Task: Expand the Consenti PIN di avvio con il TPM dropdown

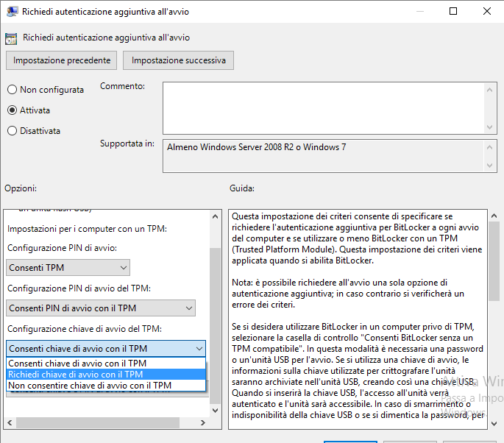Action: coord(101,308)
